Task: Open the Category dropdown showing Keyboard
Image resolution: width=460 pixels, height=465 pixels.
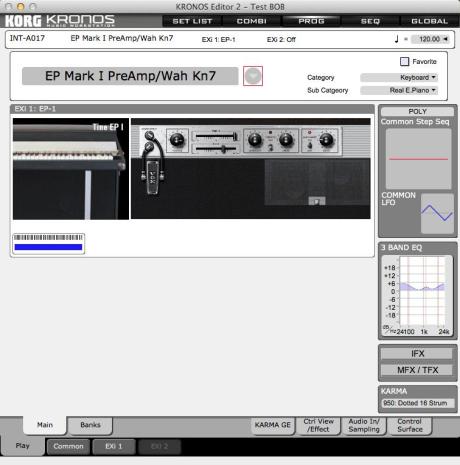Action: (x=399, y=77)
